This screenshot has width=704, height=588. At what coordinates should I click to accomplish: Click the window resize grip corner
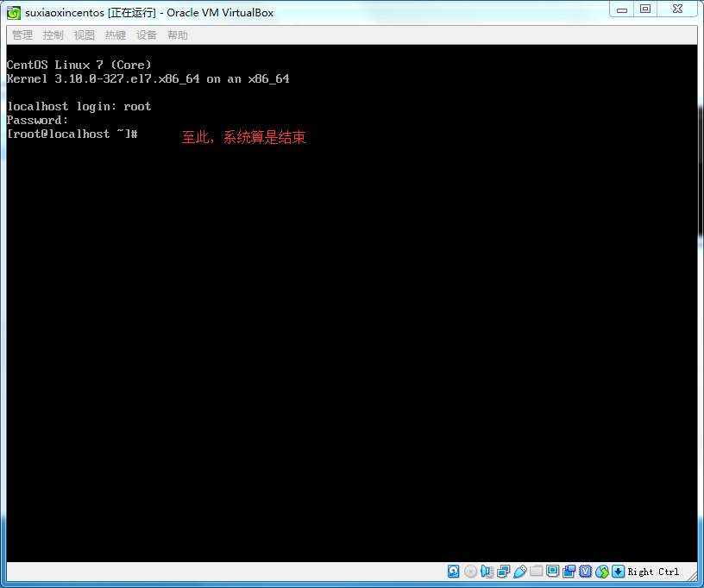click(691, 575)
